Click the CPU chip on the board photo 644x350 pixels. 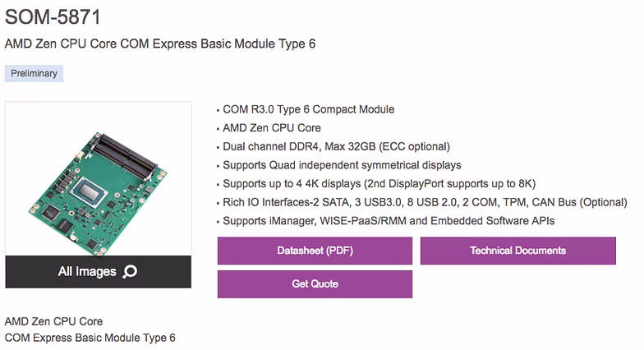pyautogui.click(x=90, y=192)
